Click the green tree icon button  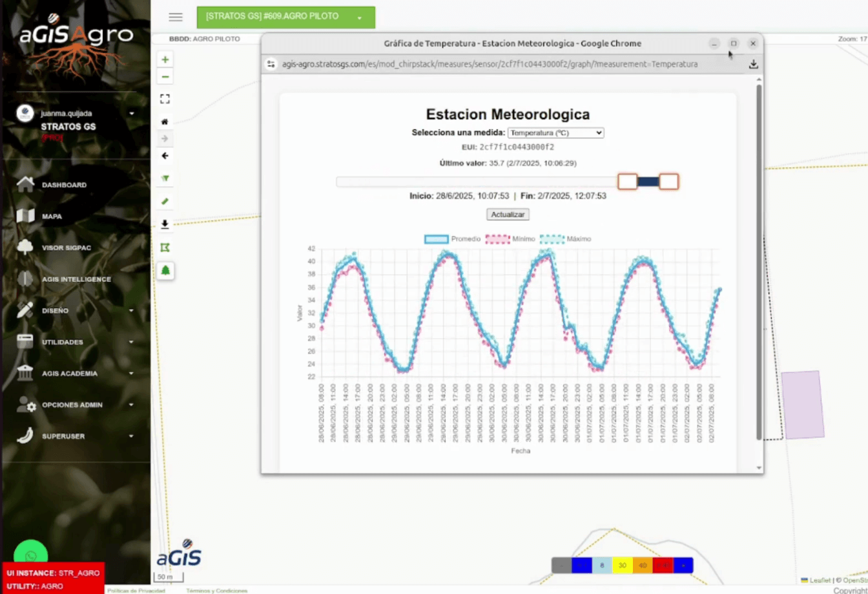click(x=165, y=271)
